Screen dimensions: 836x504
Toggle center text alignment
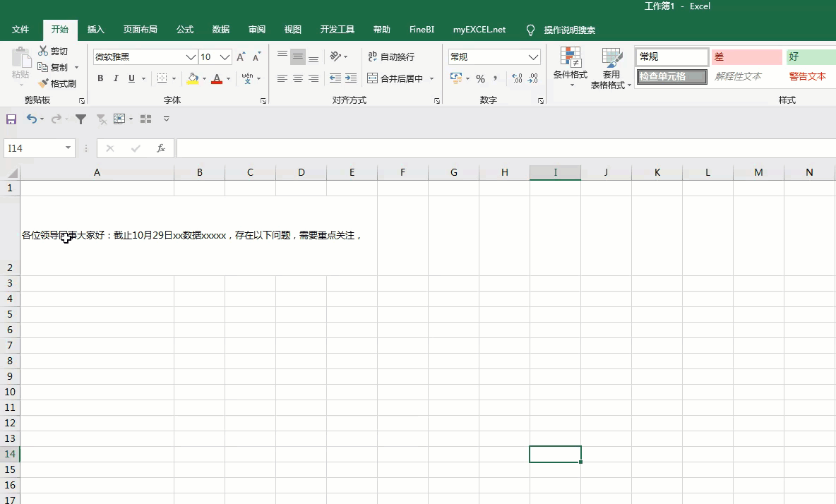(x=297, y=78)
